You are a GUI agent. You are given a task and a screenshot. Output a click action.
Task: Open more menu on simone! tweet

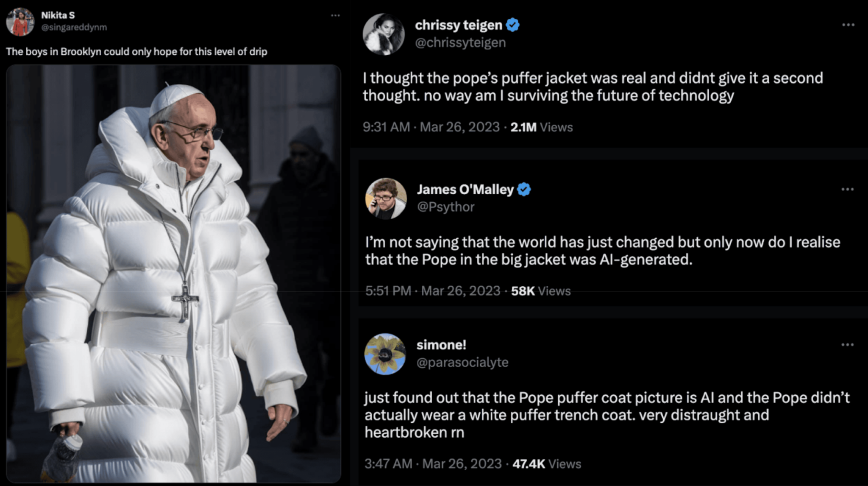847,344
